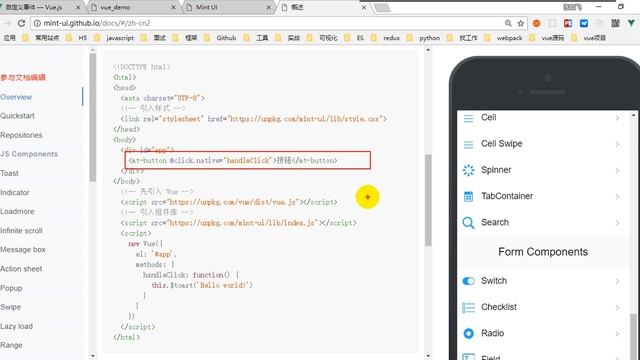
Task: Click the Switch toggle icon in phone demo
Action: 469,281
